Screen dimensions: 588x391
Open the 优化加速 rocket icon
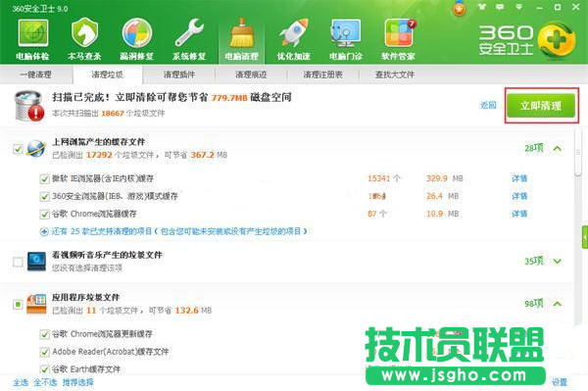[x=294, y=38]
